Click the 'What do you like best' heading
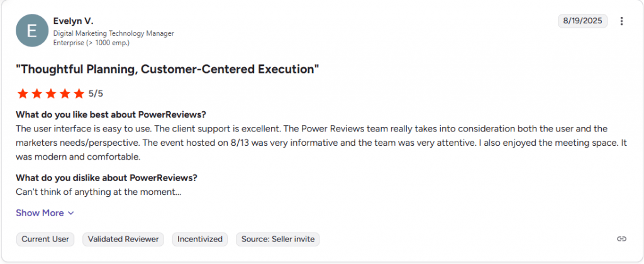This screenshot has height=264, width=644. (111, 114)
